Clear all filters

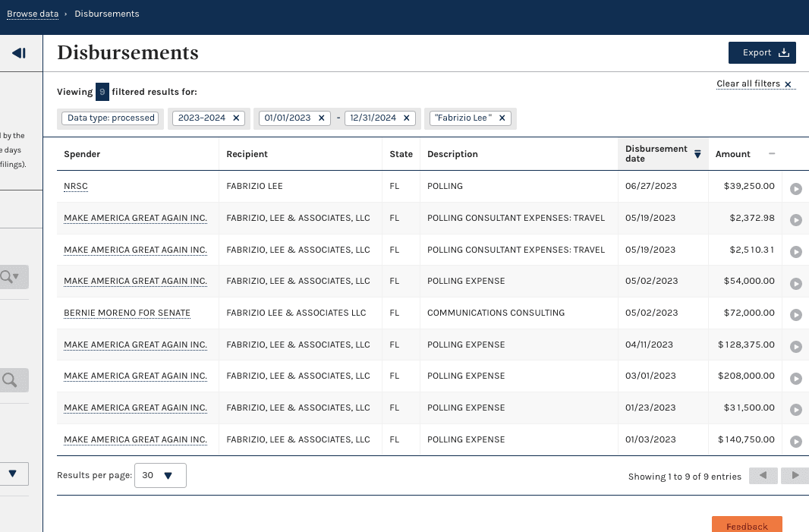pyautogui.click(x=754, y=84)
